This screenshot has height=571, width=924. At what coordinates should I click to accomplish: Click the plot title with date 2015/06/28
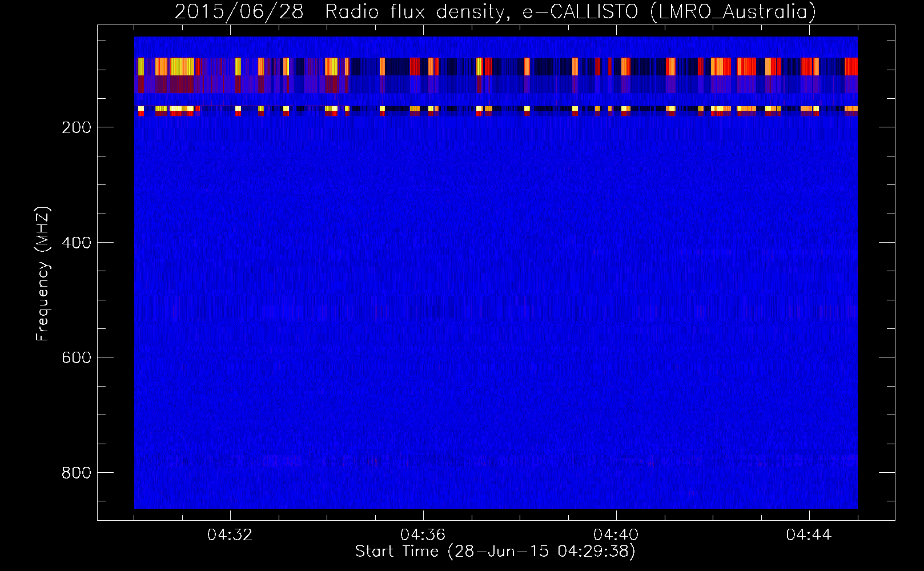pyautogui.click(x=495, y=11)
